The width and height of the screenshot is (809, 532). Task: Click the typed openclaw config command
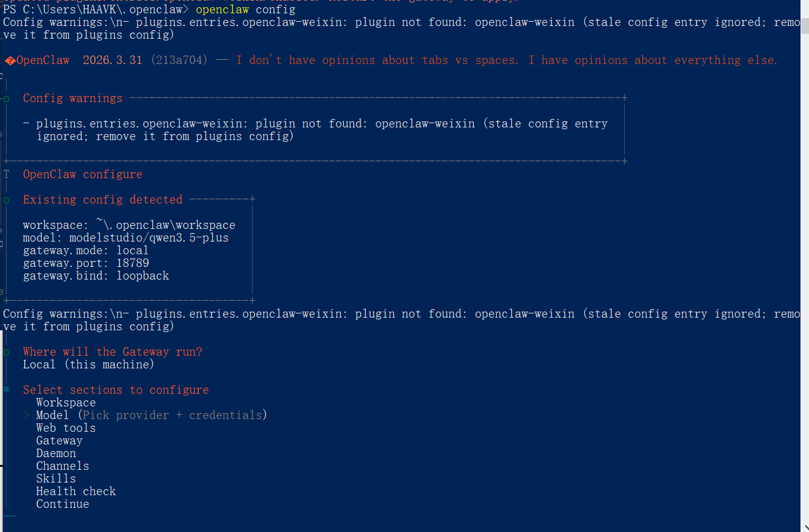pos(246,10)
